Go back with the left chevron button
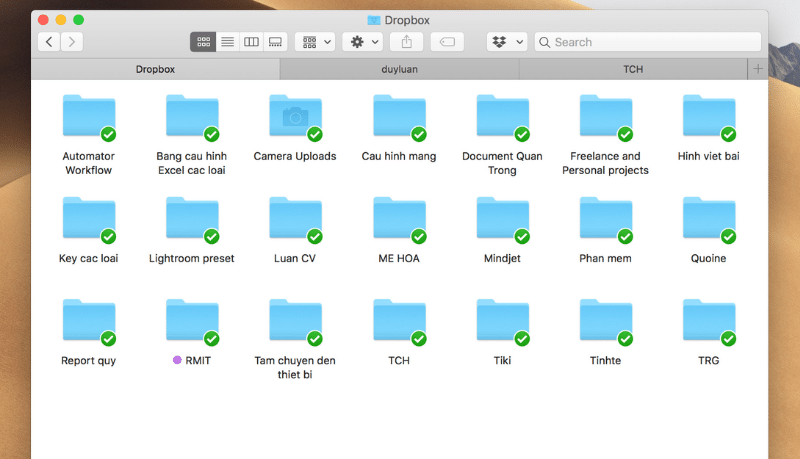The height and width of the screenshot is (459, 800). [x=49, y=42]
